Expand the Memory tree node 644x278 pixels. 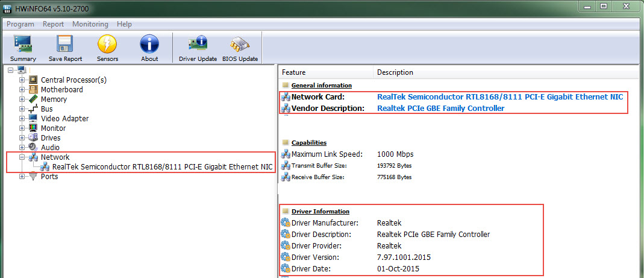click(x=22, y=99)
